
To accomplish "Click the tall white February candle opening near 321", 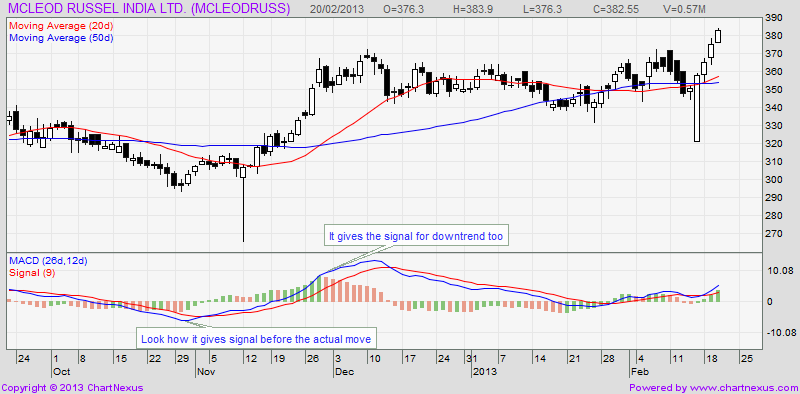I will click(697, 108).
